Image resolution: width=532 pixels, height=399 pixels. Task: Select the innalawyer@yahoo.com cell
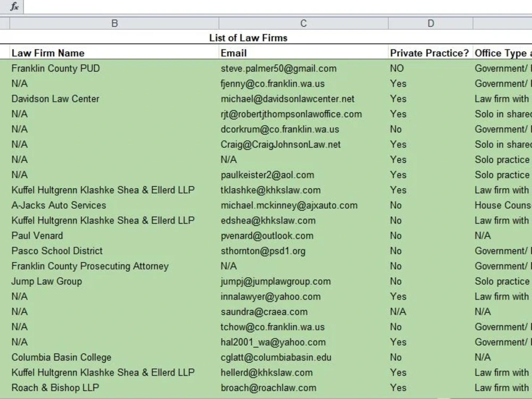click(x=303, y=296)
